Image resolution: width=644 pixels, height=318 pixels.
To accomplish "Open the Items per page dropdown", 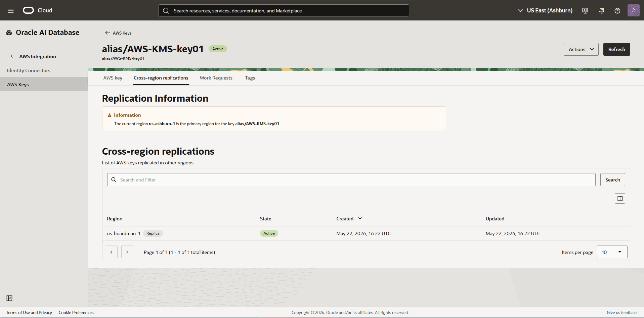I will pyautogui.click(x=612, y=252).
